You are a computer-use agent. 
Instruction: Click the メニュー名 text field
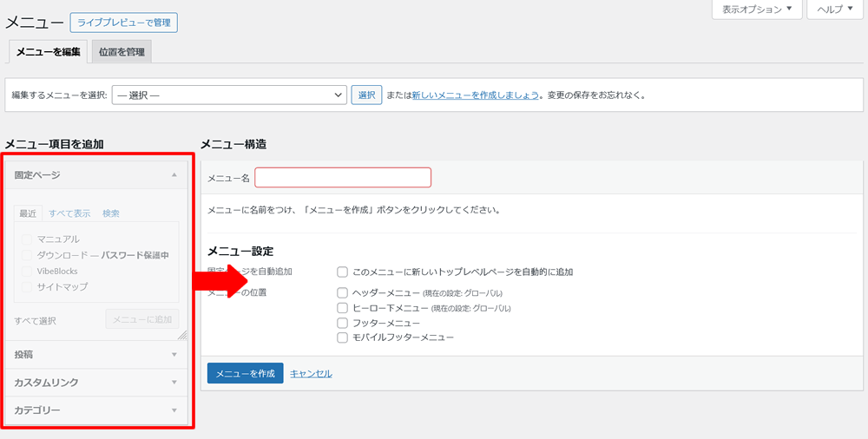point(342,178)
